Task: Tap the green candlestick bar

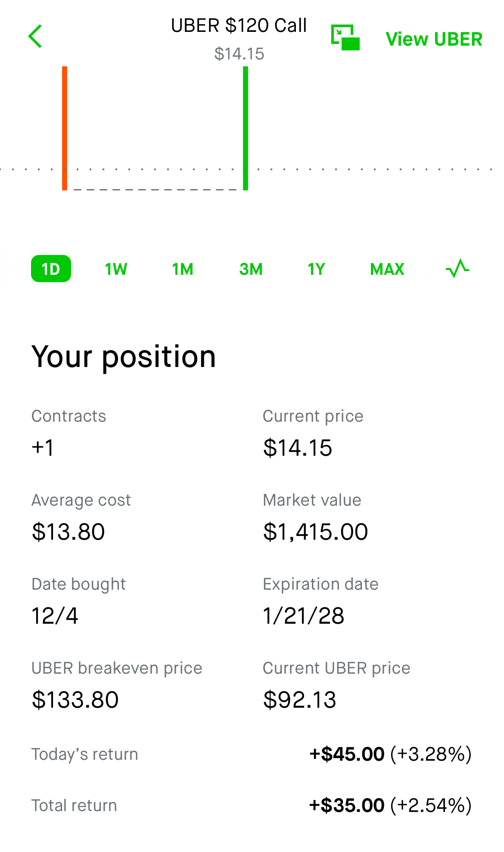Action: point(246,128)
